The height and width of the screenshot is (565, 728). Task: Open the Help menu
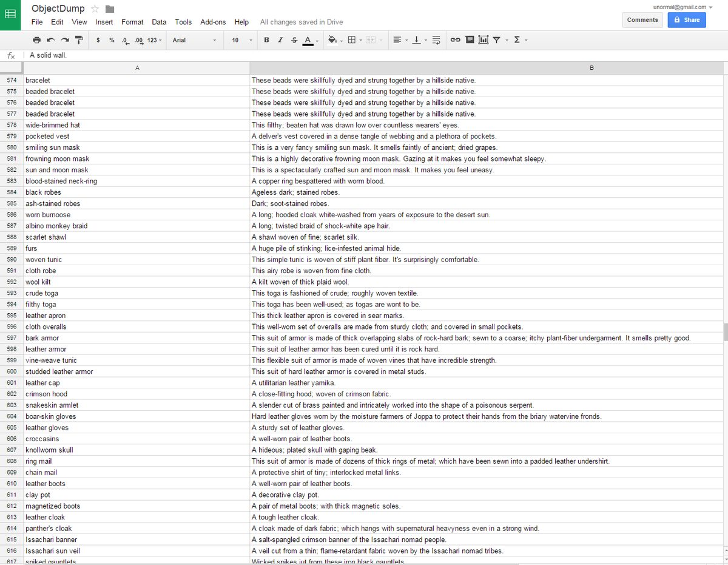pos(241,22)
